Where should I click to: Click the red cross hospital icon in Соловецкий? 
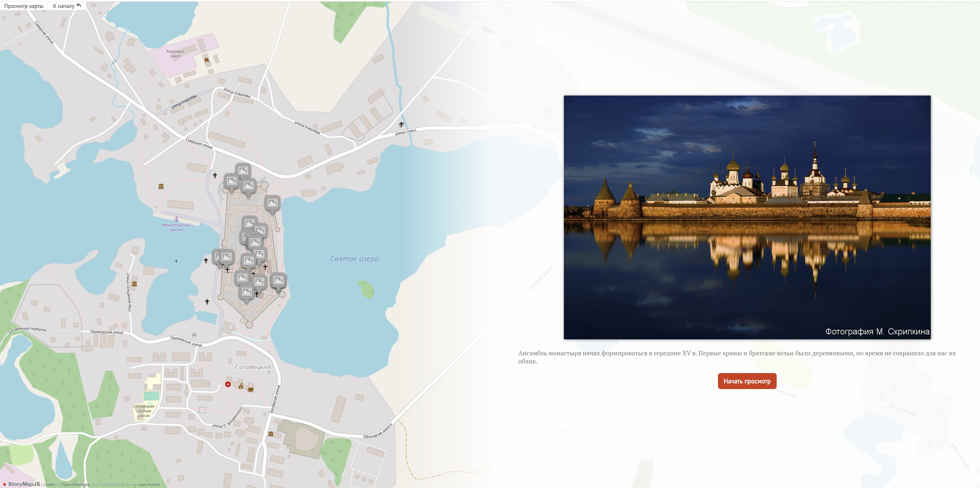pos(227,384)
